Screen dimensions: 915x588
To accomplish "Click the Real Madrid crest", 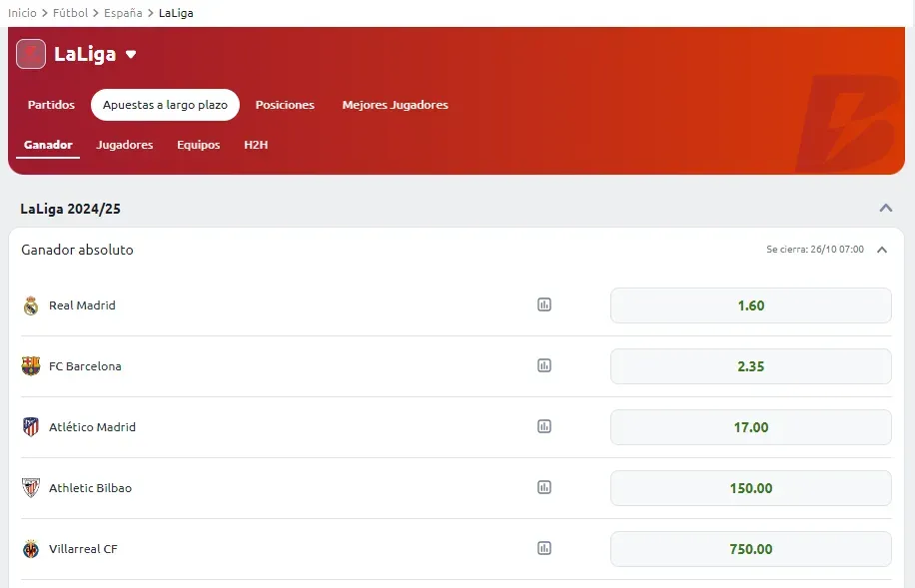I will coord(31,305).
